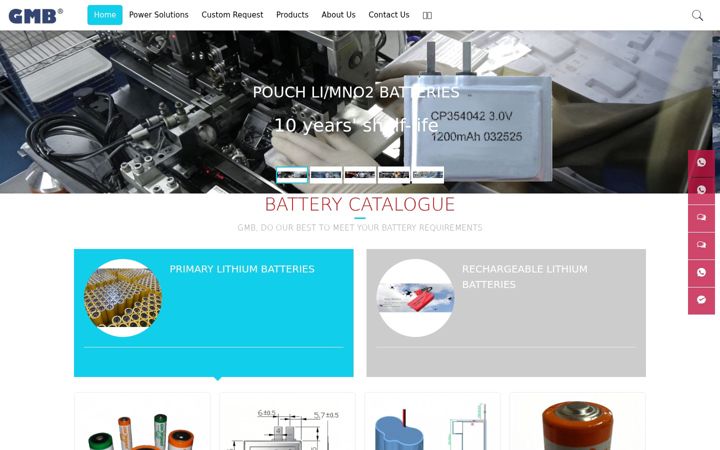Open the search magnifier icon

tap(697, 15)
